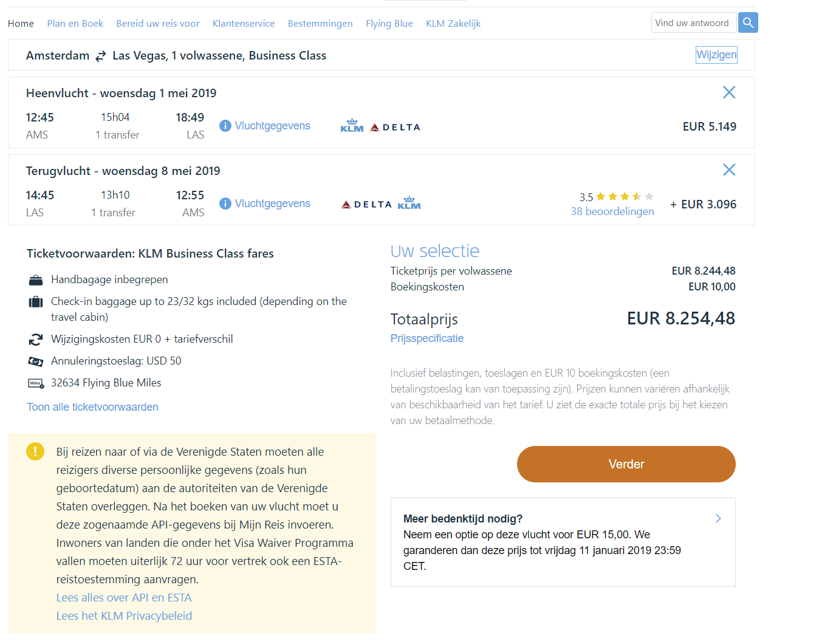This screenshot has height=644, width=819.
Task: Remove the return flight with X icon
Action: pos(729,170)
